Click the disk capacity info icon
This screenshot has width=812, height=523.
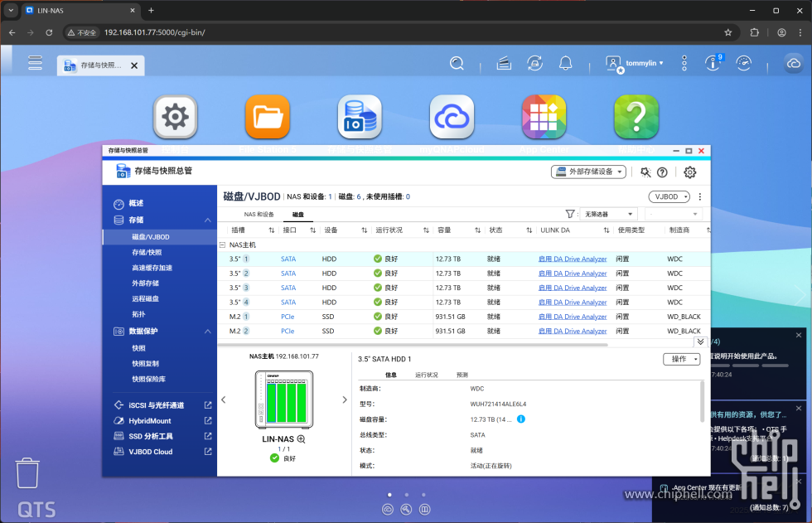pyautogui.click(x=521, y=419)
